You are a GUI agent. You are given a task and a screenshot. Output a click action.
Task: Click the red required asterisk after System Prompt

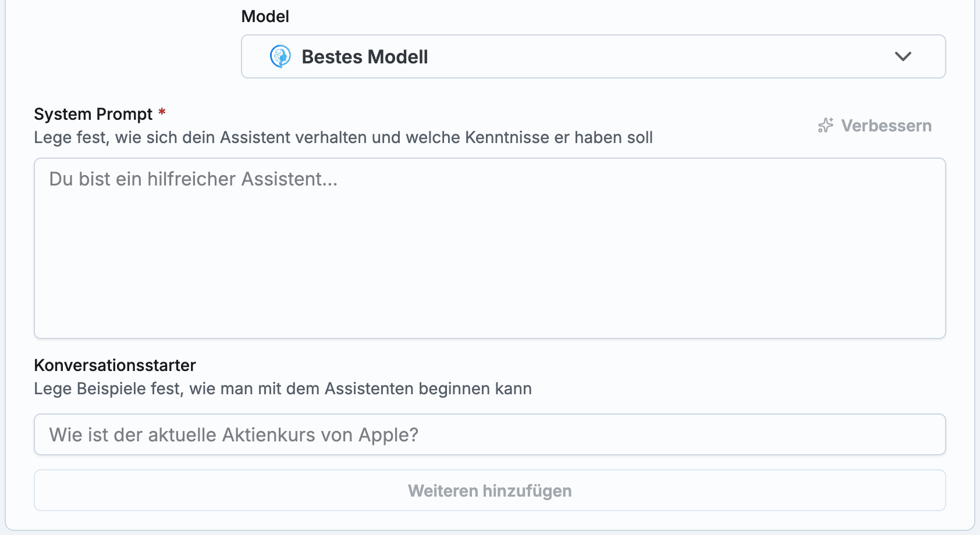pyautogui.click(x=162, y=112)
